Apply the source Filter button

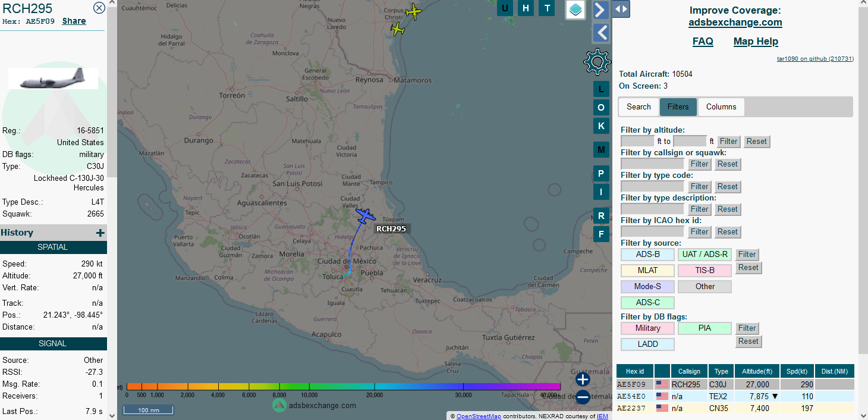coord(747,255)
